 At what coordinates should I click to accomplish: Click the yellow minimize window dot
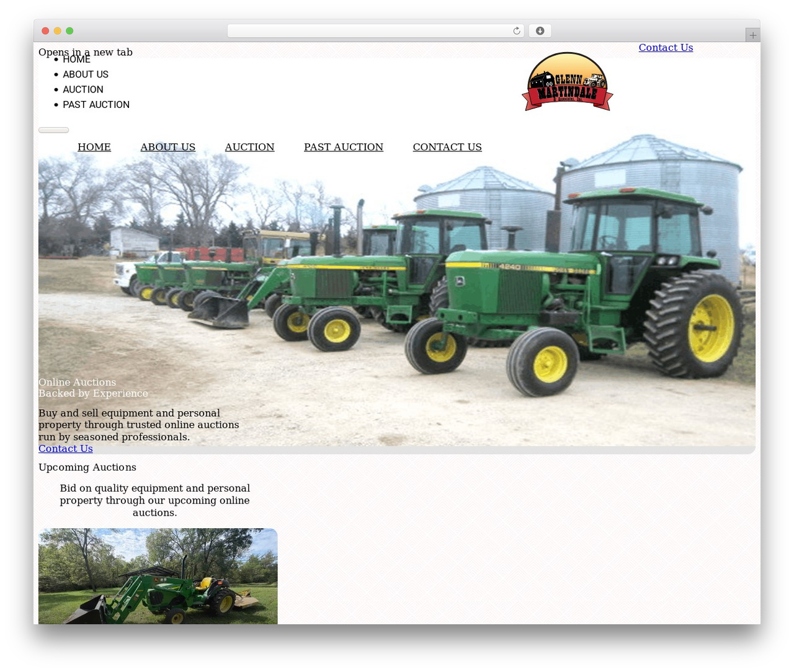(x=58, y=31)
